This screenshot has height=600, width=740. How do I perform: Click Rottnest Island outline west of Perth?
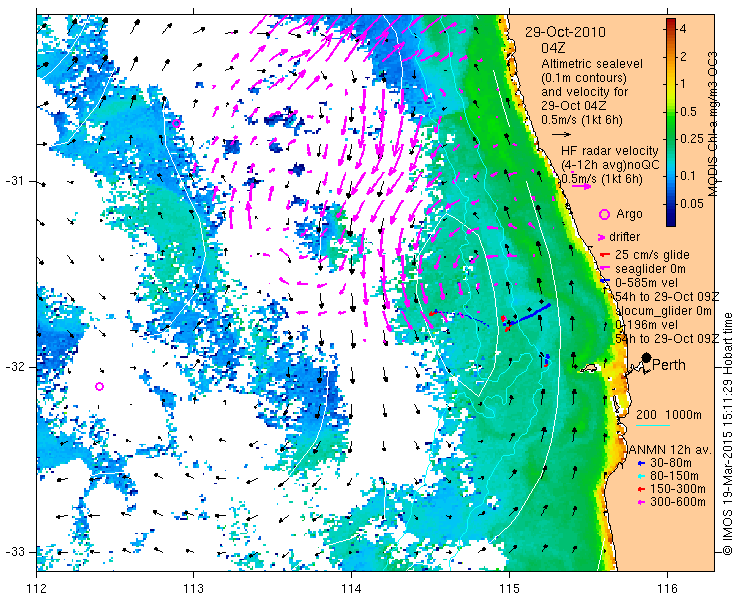587,368
